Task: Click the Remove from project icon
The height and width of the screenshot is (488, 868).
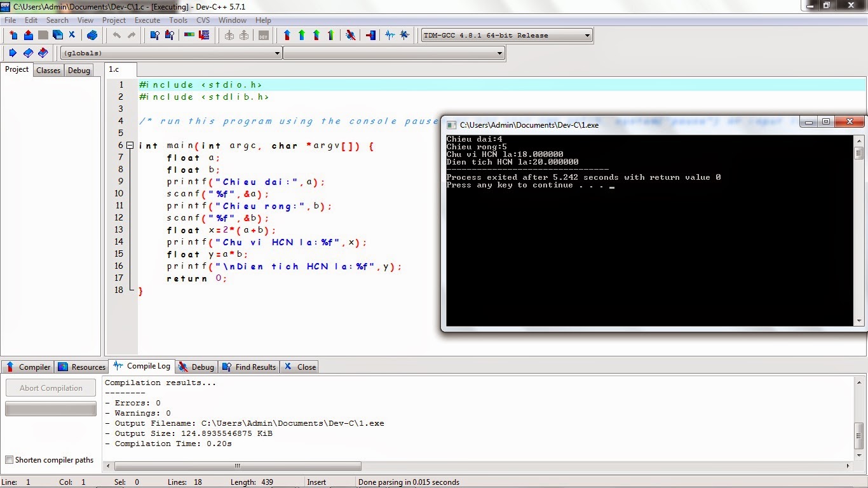Action: click(244, 36)
